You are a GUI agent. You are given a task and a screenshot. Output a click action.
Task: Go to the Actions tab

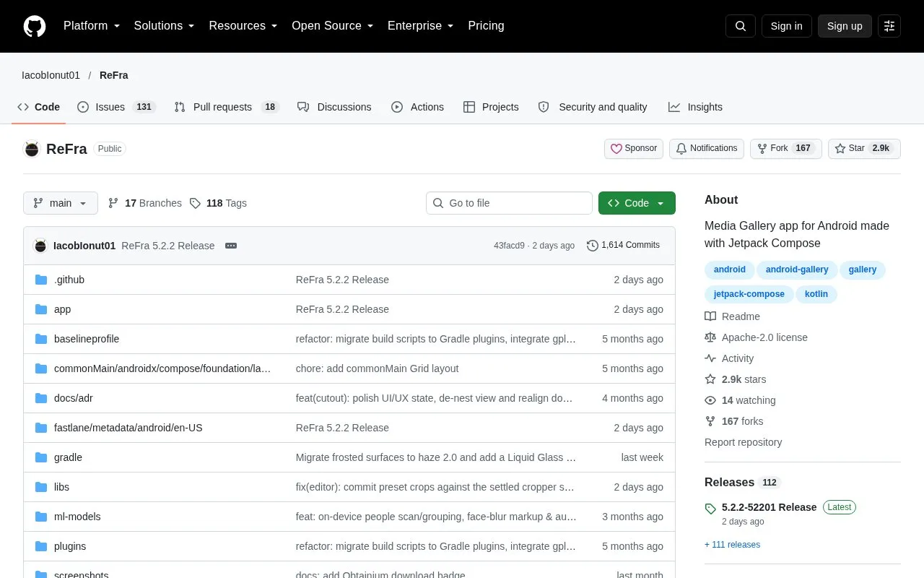(x=418, y=107)
